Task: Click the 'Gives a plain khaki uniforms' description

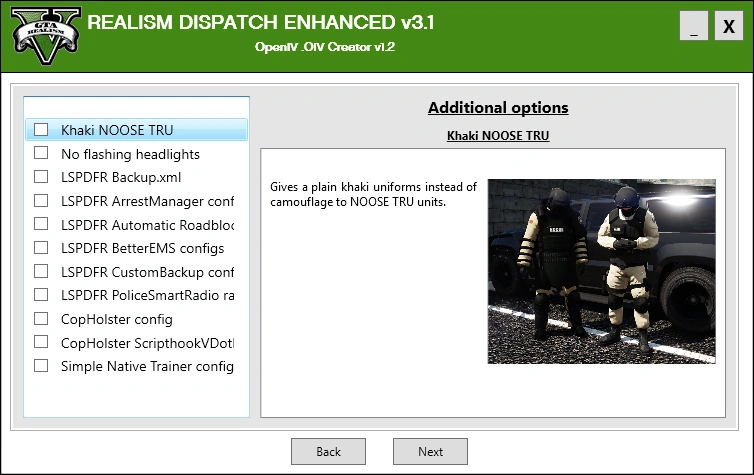Action: pos(373,194)
